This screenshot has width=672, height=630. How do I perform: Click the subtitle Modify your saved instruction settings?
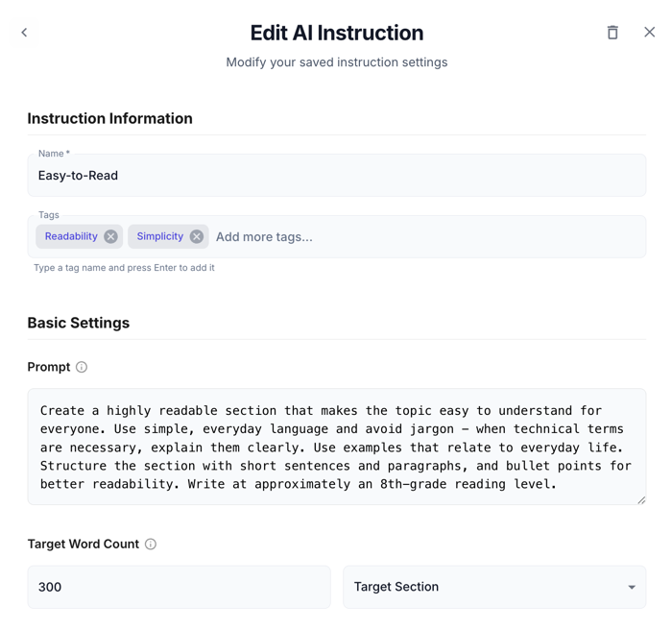337,62
